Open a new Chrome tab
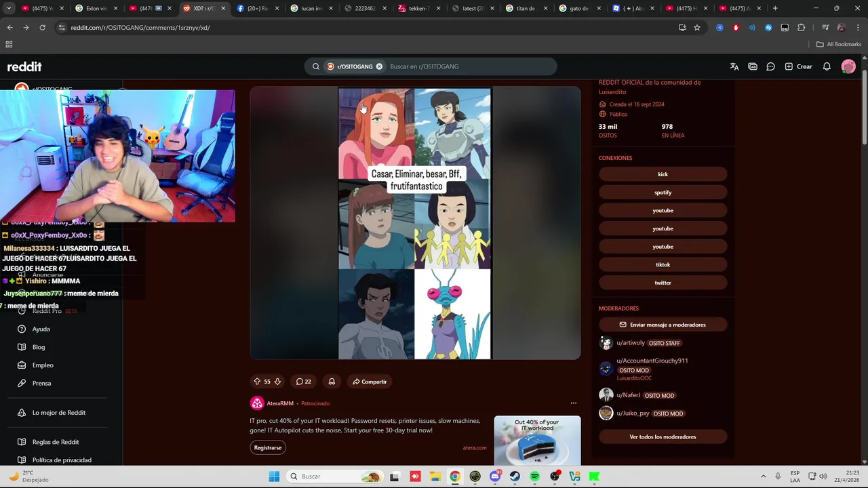The width and height of the screenshot is (868, 488). point(775,8)
